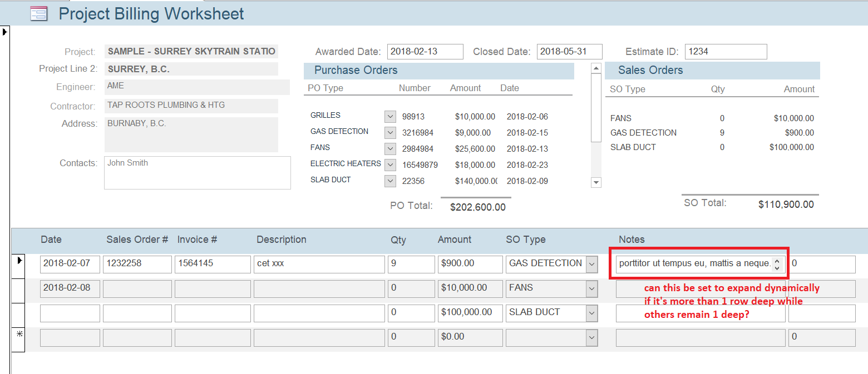Viewport: 868px width, 374px height.
Task: Click the Description field containing cet xxx
Action: (319, 264)
